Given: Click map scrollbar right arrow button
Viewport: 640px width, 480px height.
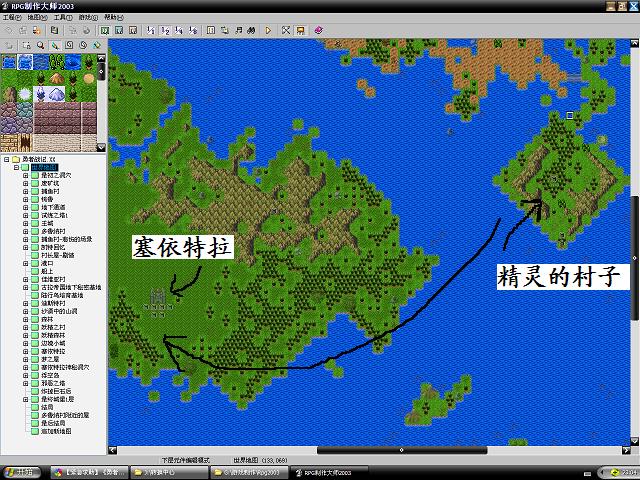Looking at the screenshot, I should (x=627, y=450).
